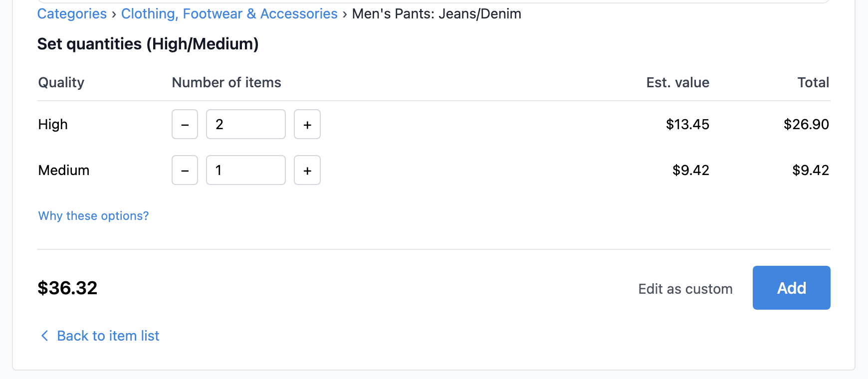The height and width of the screenshot is (379, 868).
Task: Click the blue Add button
Action: 791,288
